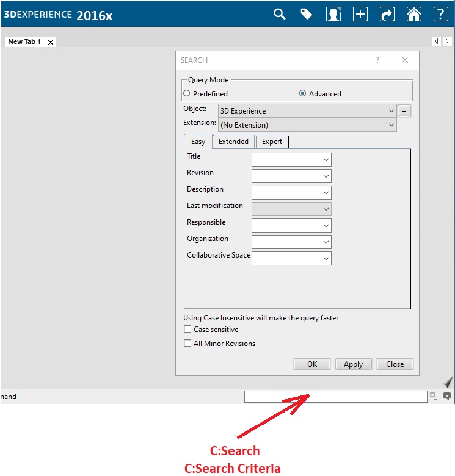The width and height of the screenshot is (455, 476).
Task: Click the command input field in status bar
Action: point(336,397)
